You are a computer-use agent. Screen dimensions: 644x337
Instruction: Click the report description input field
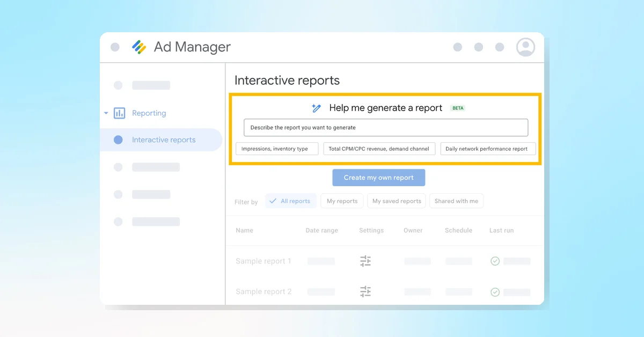click(x=386, y=127)
